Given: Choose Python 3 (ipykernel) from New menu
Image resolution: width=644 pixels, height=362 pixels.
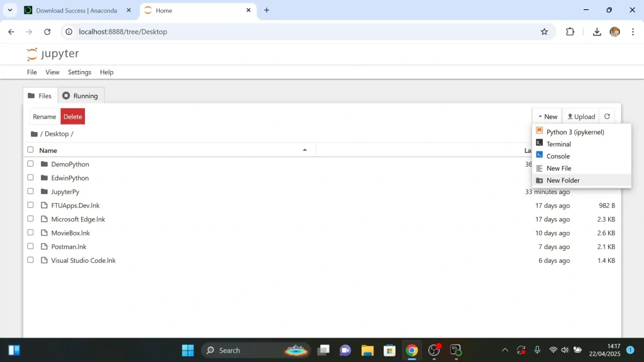Looking at the screenshot, I should [x=582, y=132].
